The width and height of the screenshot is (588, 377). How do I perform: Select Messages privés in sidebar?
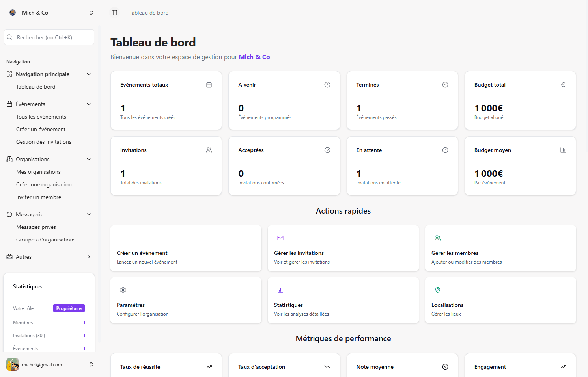tap(36, 227)
